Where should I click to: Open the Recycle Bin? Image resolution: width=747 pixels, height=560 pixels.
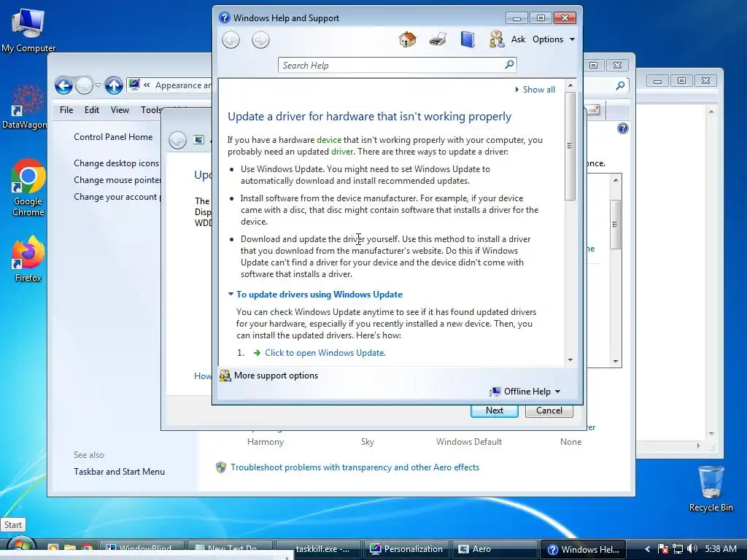(711, 488)
